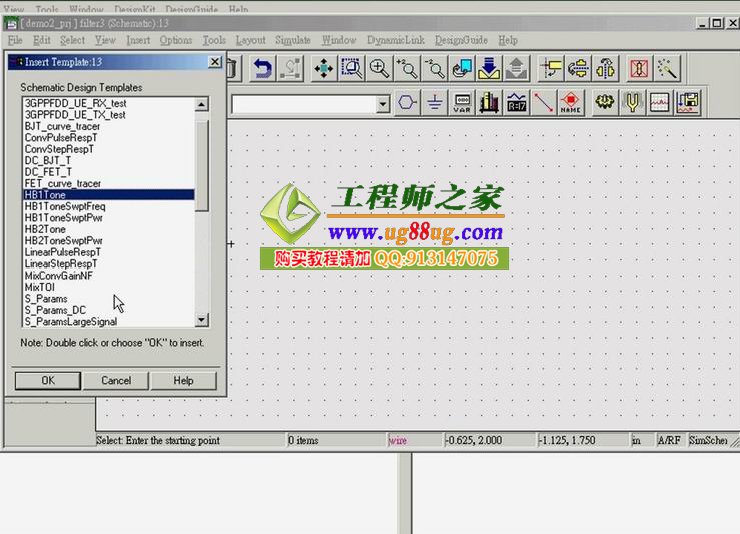
Task: Click the Insert Ground icon
Action: (434, 102)
